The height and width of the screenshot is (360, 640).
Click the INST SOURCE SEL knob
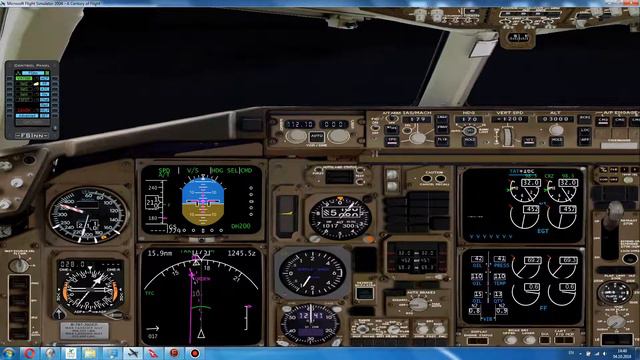click(18, 266)
